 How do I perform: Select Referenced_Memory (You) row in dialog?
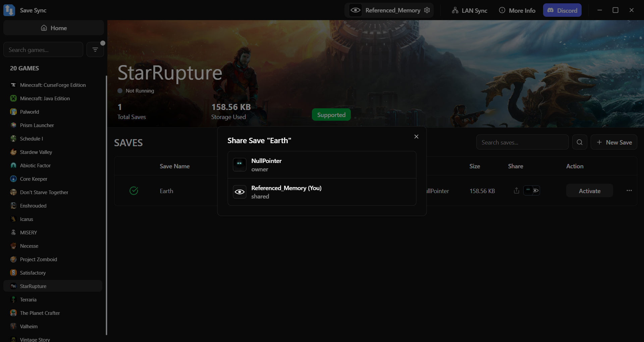pos(322,192)
